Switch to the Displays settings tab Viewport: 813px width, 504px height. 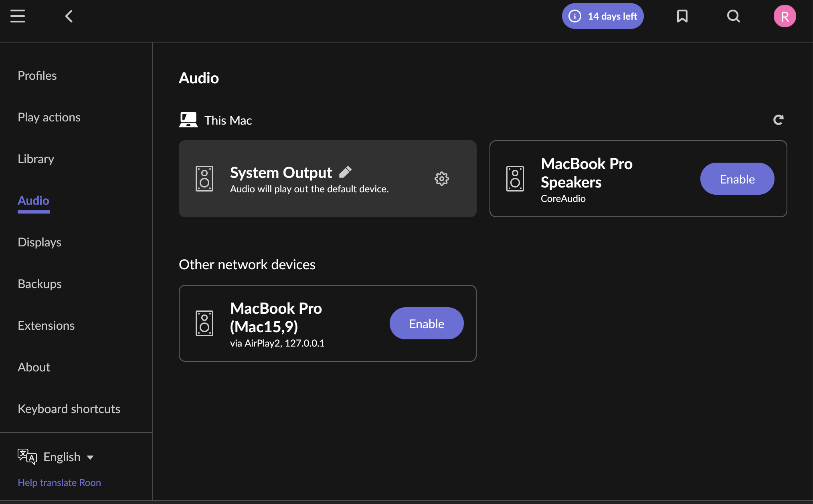point(40,242)
